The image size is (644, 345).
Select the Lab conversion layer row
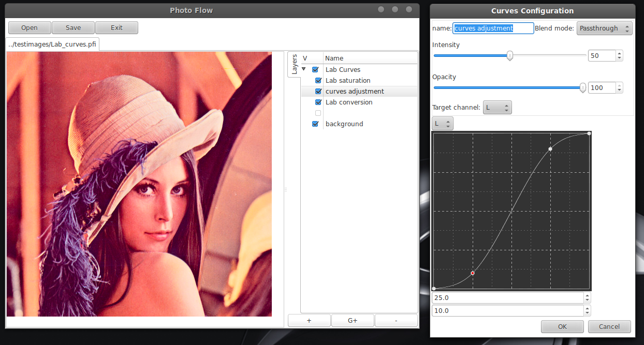click(x=359, y=102)
